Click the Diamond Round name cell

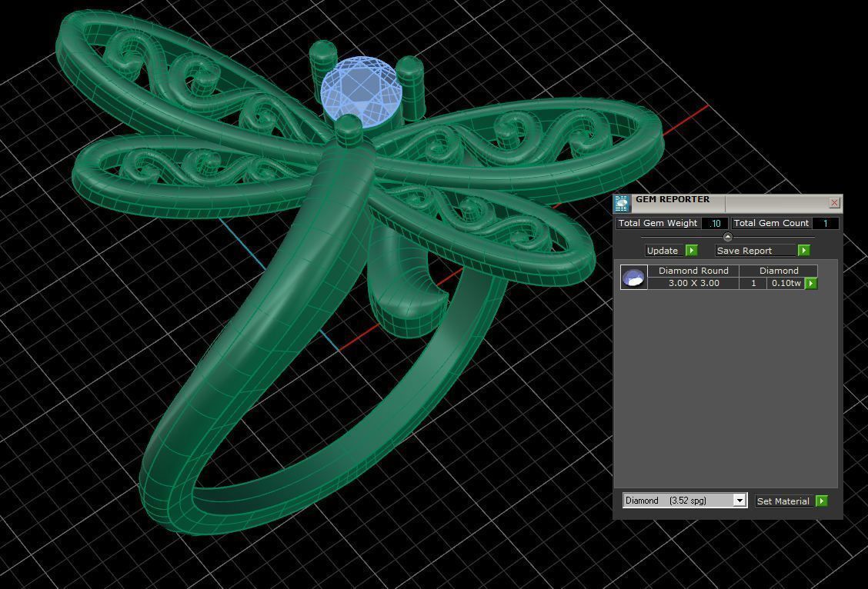(693, 271)
